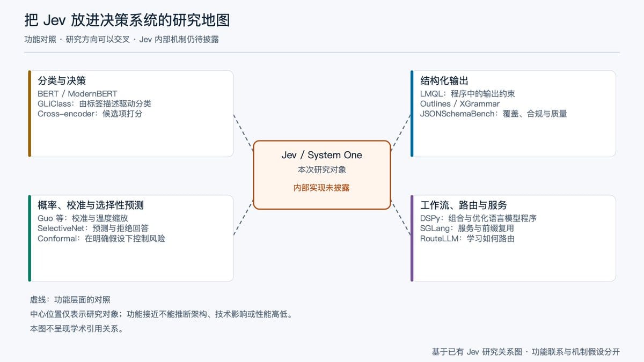Select the 分类与决策 card heading

point(62,81)
